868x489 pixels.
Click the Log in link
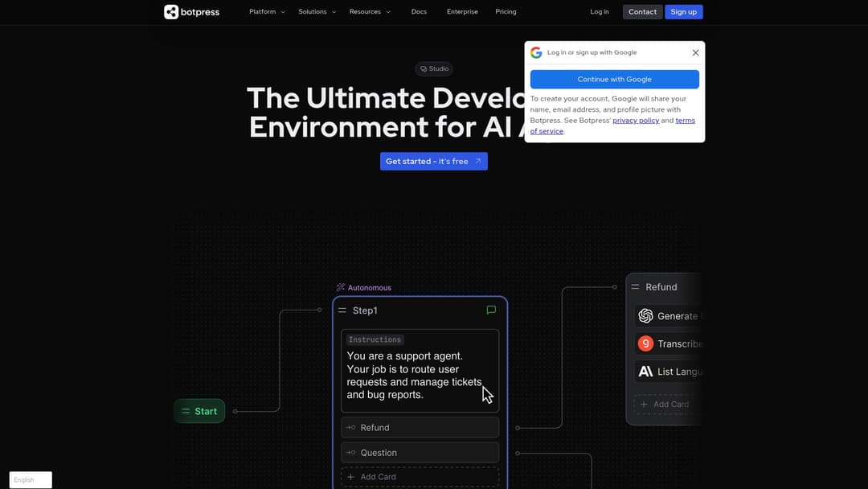click(599, 11)
